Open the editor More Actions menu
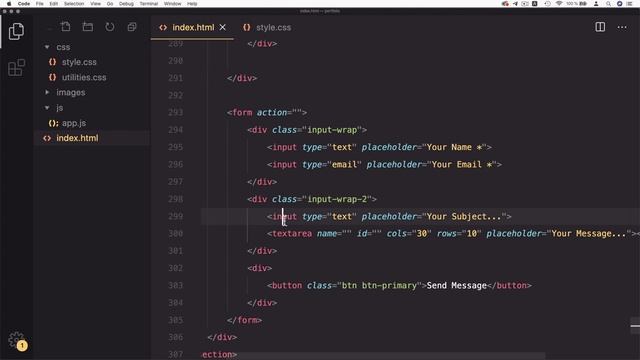640x360 pixels. [622, 27]
